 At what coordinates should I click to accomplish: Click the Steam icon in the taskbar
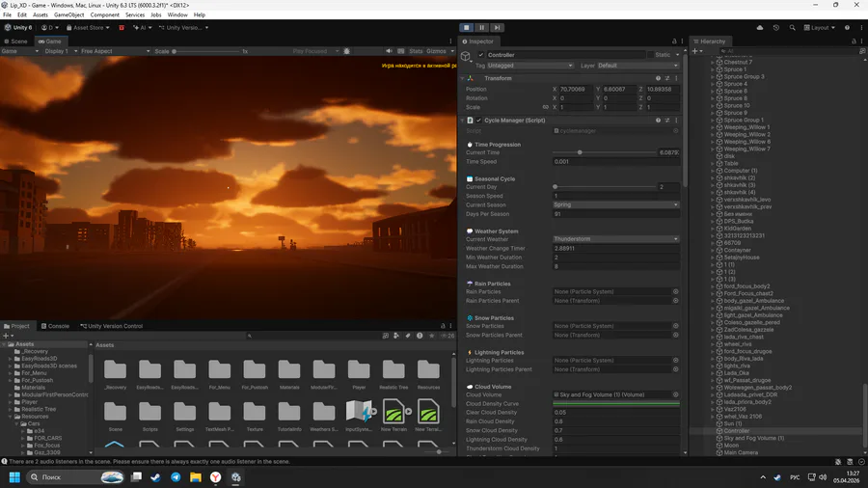click(x=156, y=477)
